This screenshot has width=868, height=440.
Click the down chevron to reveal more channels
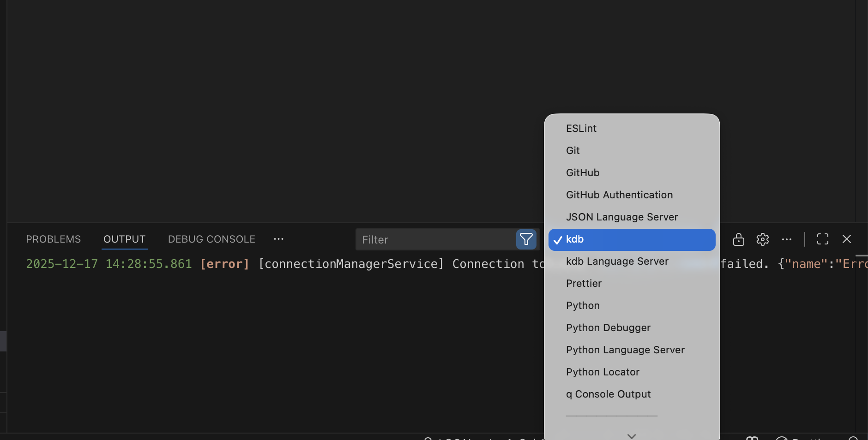click(x=631, y=435)
